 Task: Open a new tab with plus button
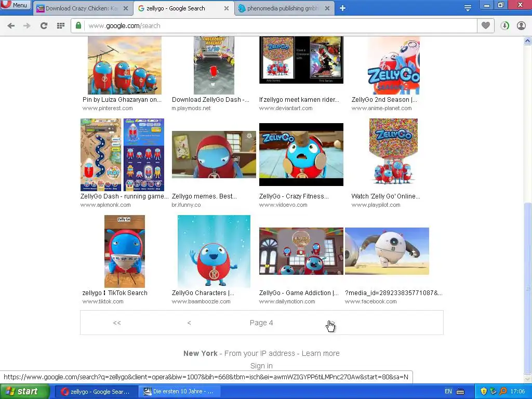click(x=343, y=8)
